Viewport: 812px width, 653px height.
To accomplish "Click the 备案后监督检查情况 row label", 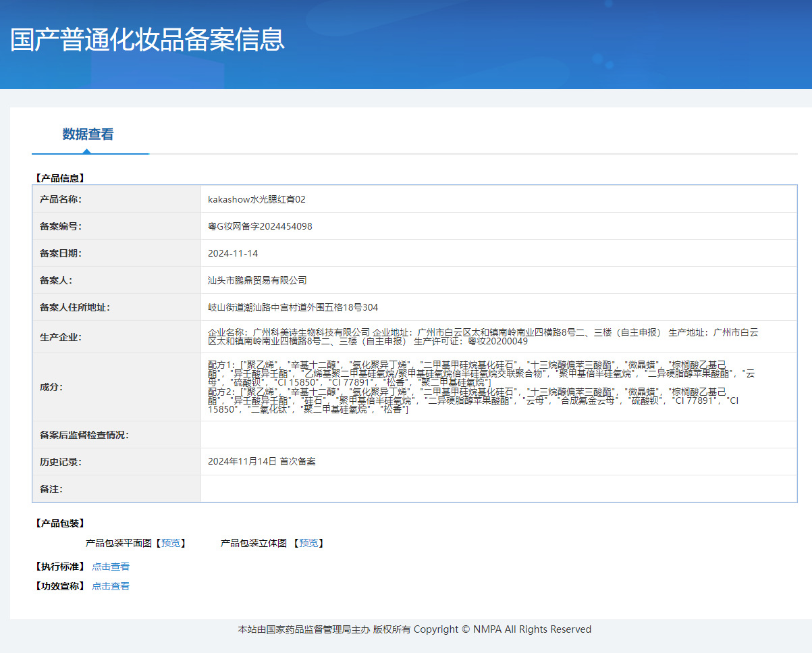I will 84,435.
